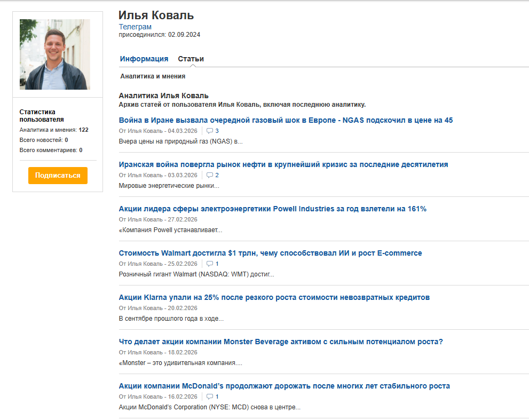The width and height of the screenshot is (529, 420).
Task: Click the profile photo thumbnail
Action: tap(55, 54)
